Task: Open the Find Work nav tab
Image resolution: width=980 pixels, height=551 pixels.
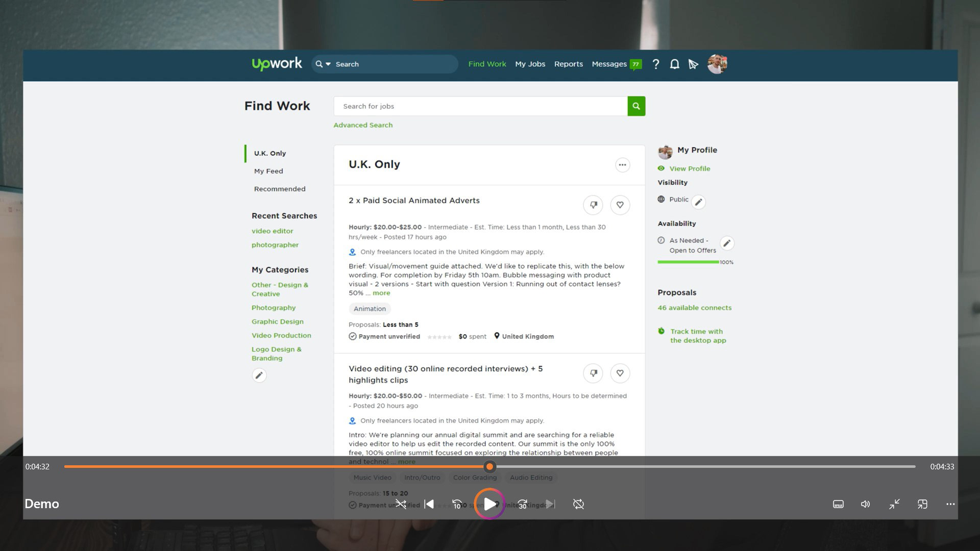Action: [x=487, y=64]
